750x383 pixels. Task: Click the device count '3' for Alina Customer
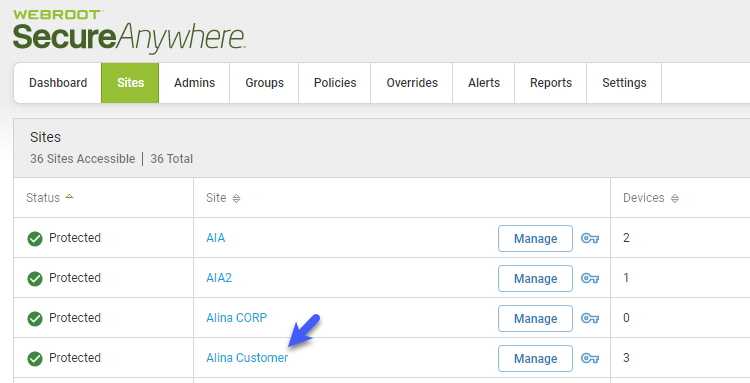tap(626, 358)
